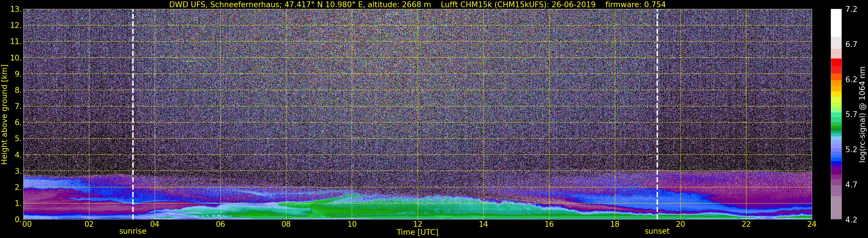Click the '1.' tick on the height axis
868x238 pixels.
[x=18, y=203]
